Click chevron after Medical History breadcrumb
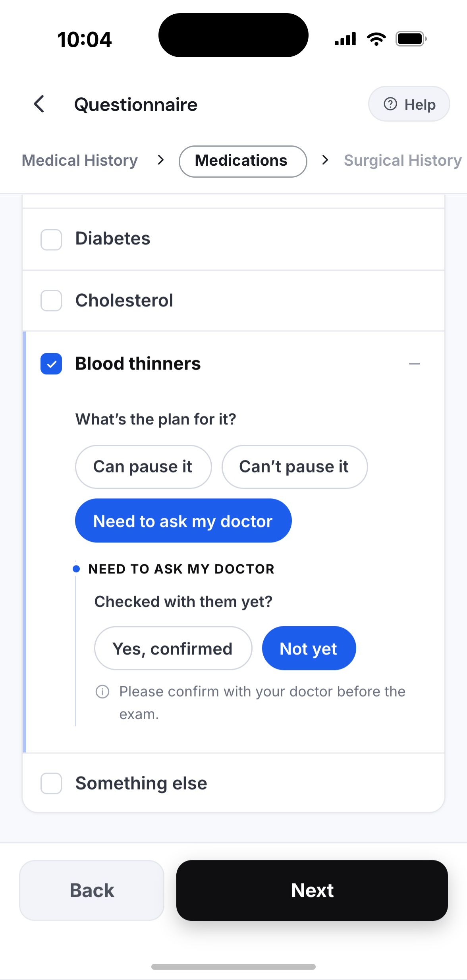 (160, 160)
